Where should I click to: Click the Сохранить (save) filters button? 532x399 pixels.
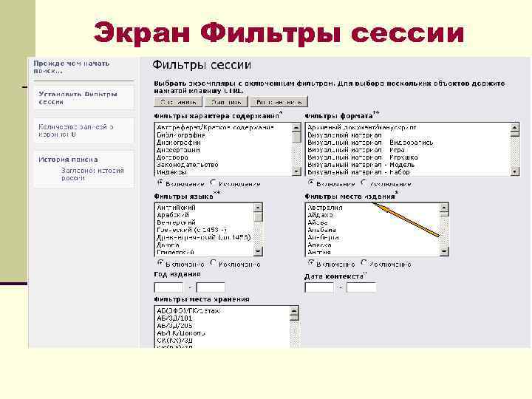(x=178, y=102)
